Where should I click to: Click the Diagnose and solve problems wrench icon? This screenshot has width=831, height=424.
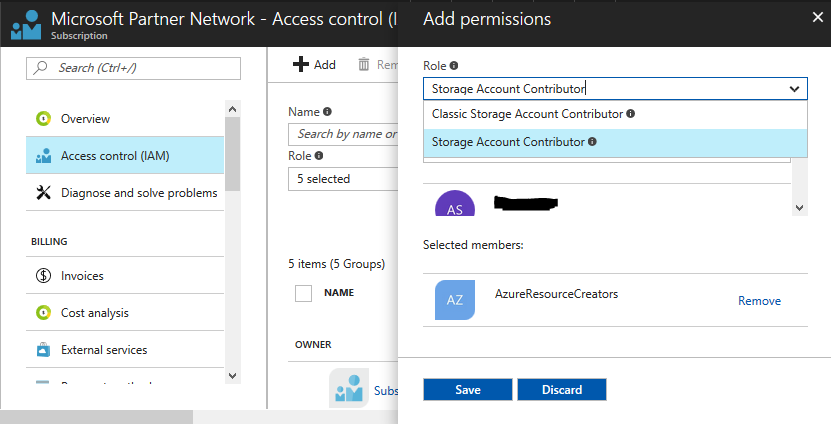(43, 193)
